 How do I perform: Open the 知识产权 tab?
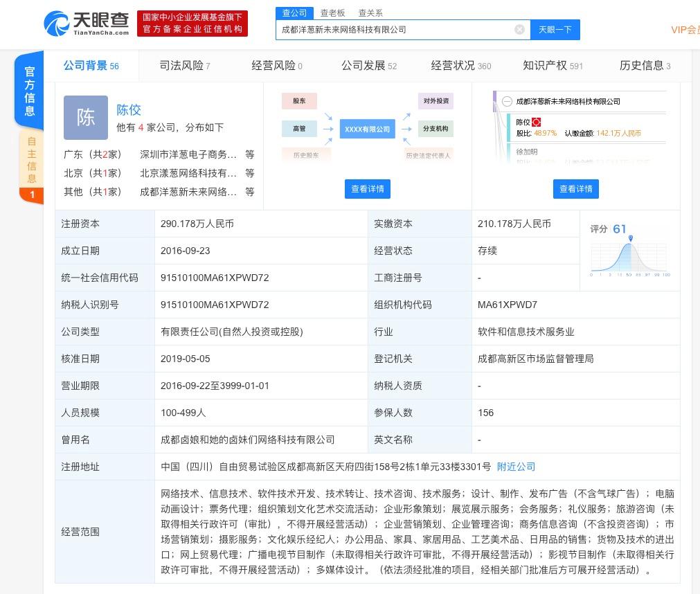553,66
